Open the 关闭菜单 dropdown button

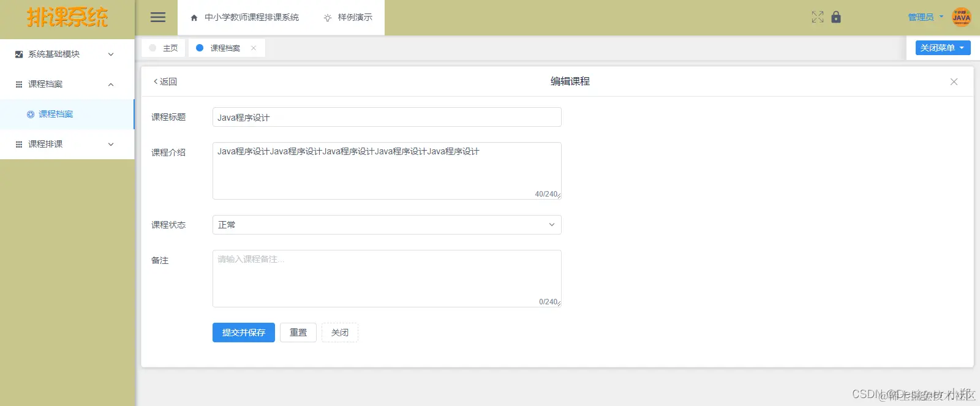[943, 48]
